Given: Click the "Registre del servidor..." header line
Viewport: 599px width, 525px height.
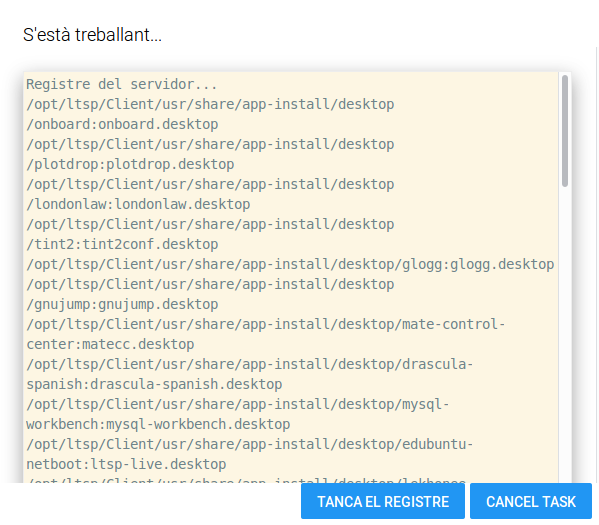Looking at the screenshot, I should click(x=121, y=84).
